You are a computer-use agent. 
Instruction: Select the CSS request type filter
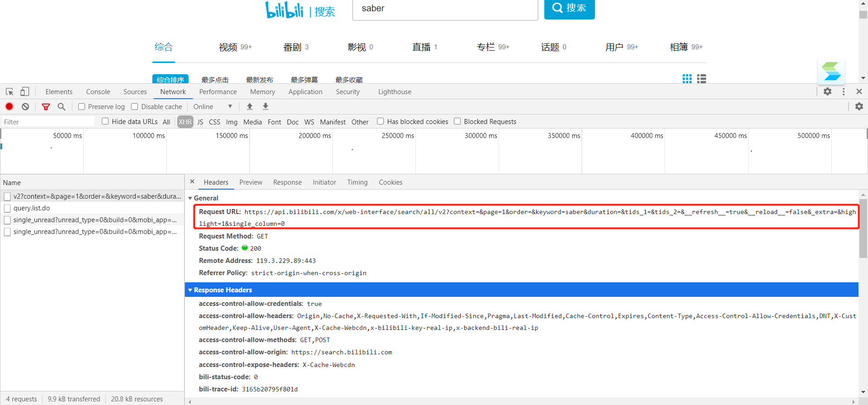pyautogui.click(x=215, y=122)
